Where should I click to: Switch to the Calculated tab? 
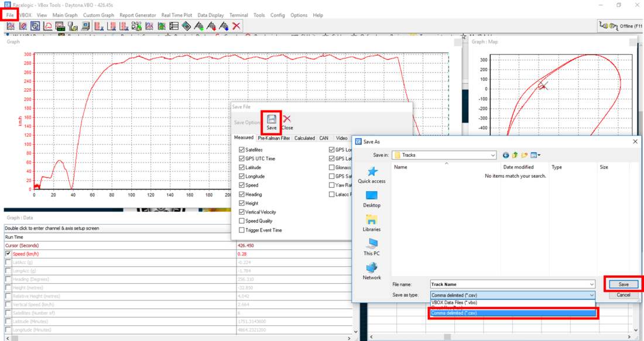[304, 138]
